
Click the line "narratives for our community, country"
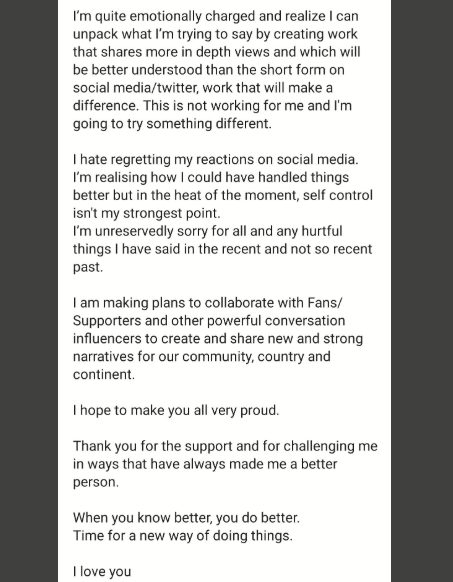(202, 357)
